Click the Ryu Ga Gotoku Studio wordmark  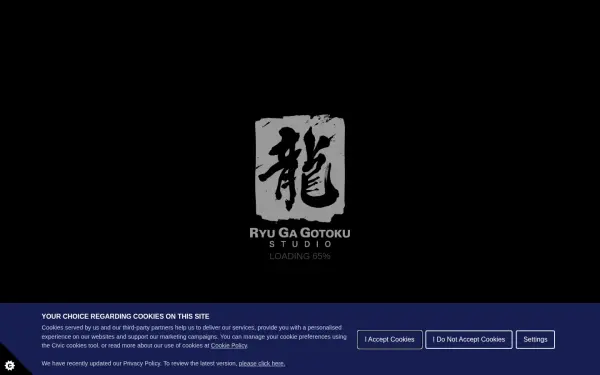tap(300, 237)
